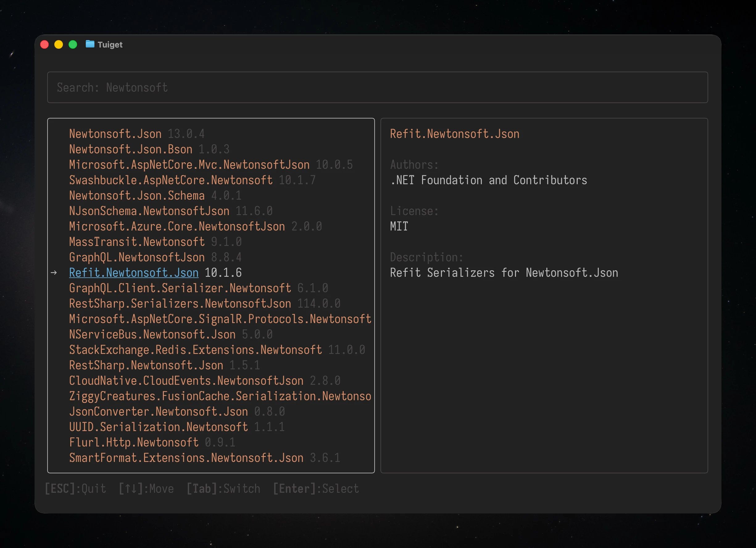
Task: Click the Tuiget folder icon in title bar
Action: tap(90, 44)
